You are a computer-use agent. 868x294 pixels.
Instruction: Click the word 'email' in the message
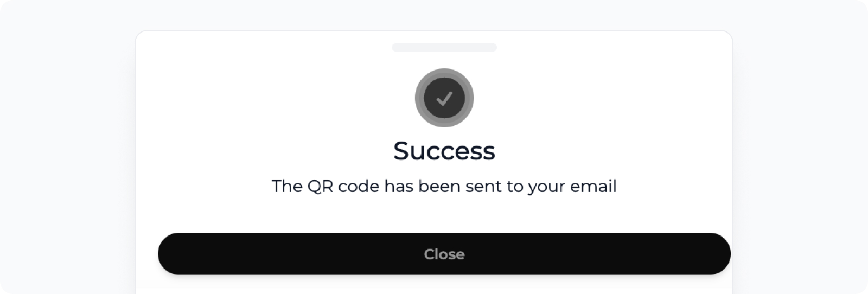[x=593, y=186]
